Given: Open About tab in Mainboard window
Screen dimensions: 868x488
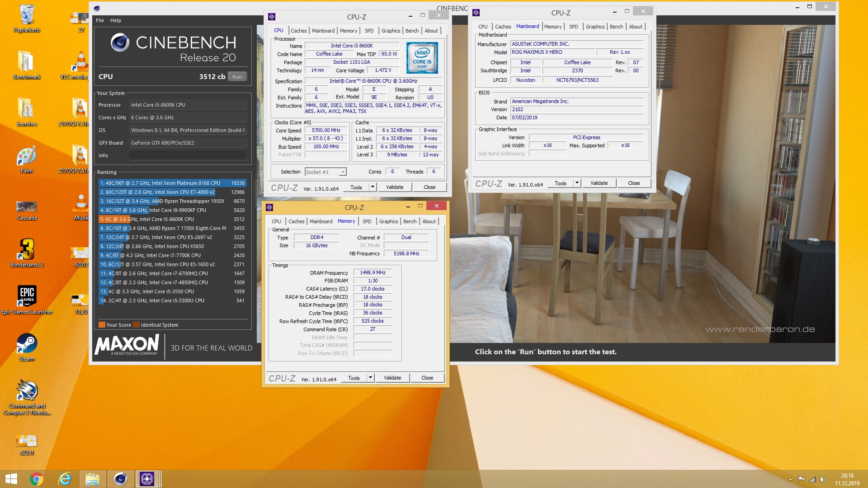Looking at the screenshot, I should pos(636,27).
